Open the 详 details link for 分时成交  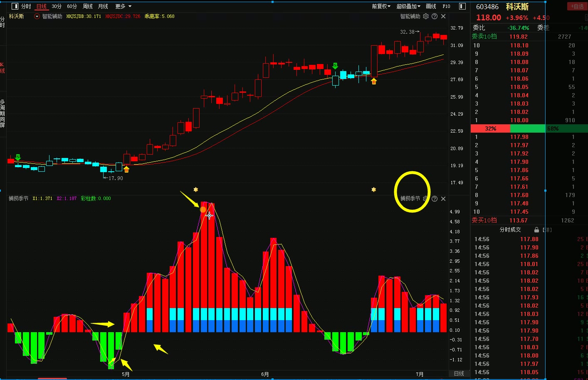[x=547, y=230]
